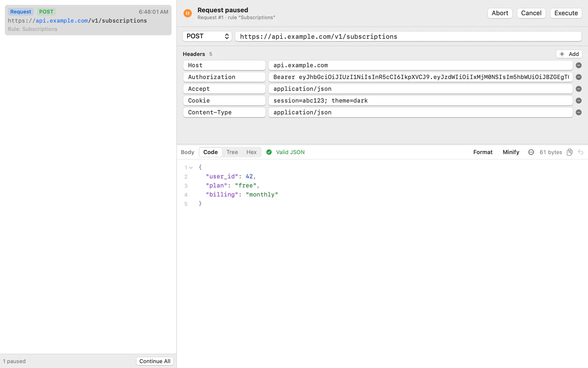Image resolution: width=588 pixels, height=368 pixels.
Task: Edit the api.example.com host value
Action: click(x=420, y=65)
